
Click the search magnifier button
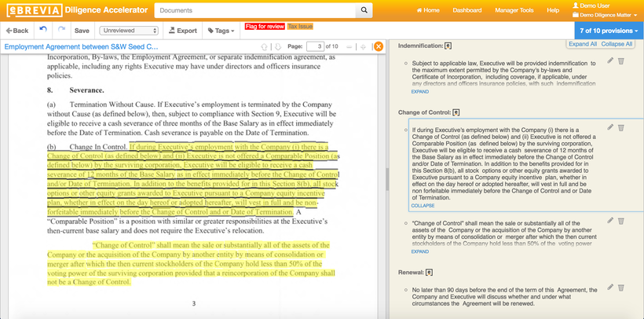tap(364, 10)
